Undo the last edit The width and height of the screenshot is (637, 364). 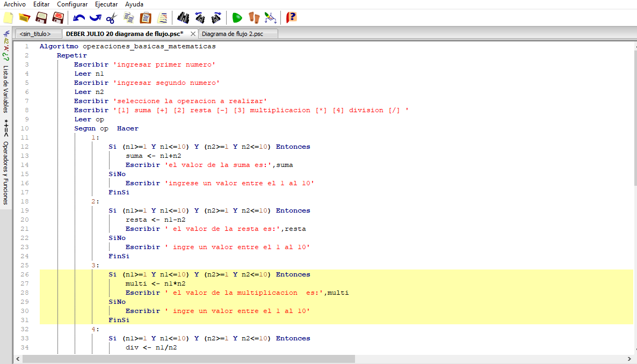80,17
